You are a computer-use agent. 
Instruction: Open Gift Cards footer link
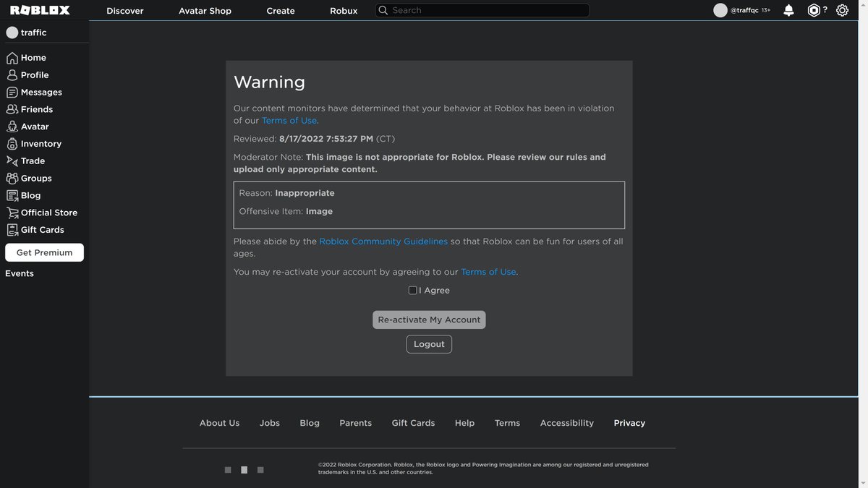[413, 423]
